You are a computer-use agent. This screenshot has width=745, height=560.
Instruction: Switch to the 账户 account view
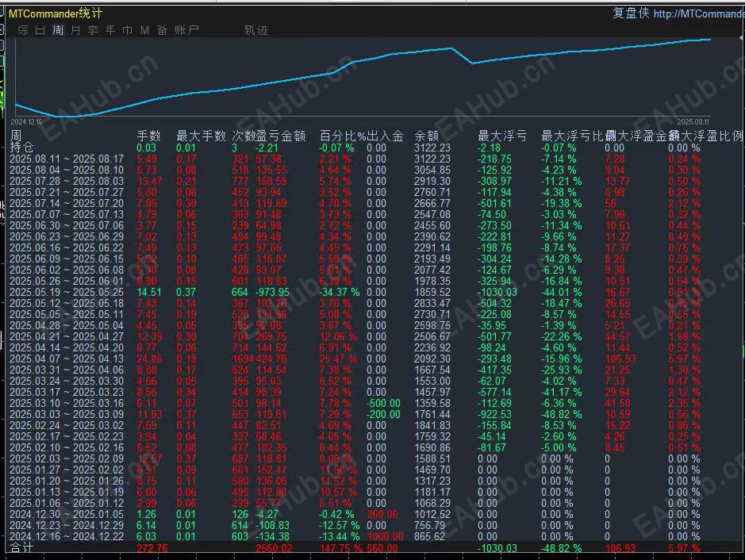click(185, 29)
